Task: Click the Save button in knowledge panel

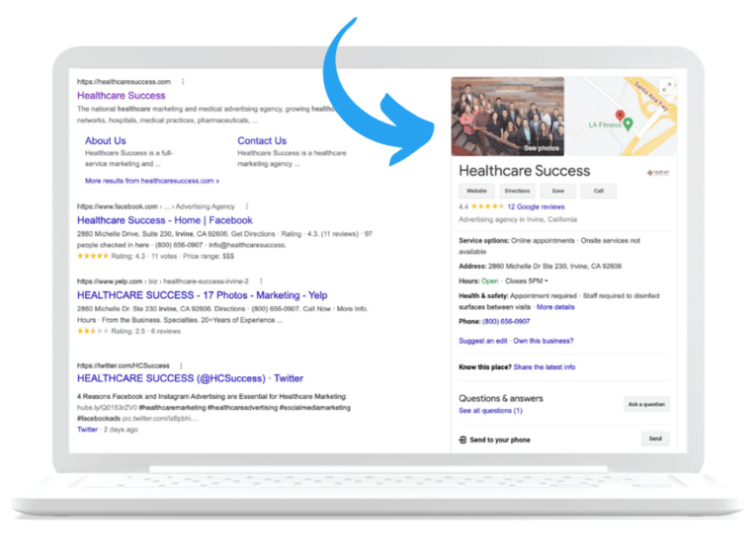Action: click(557, 191)
